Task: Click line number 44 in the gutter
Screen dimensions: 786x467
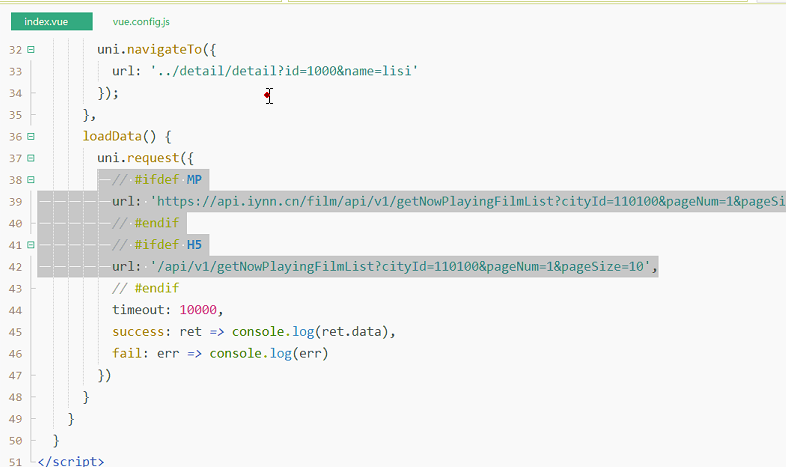Action: tap(16, 310)
